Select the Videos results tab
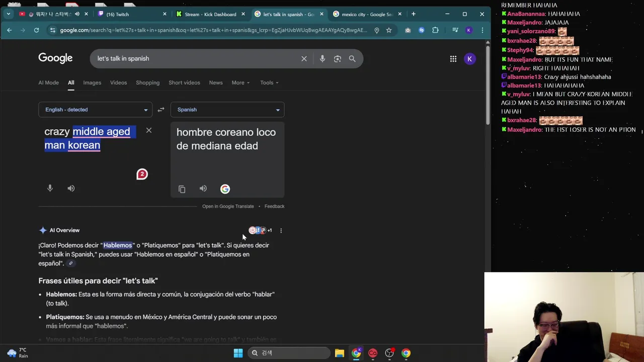 [119, 82]
